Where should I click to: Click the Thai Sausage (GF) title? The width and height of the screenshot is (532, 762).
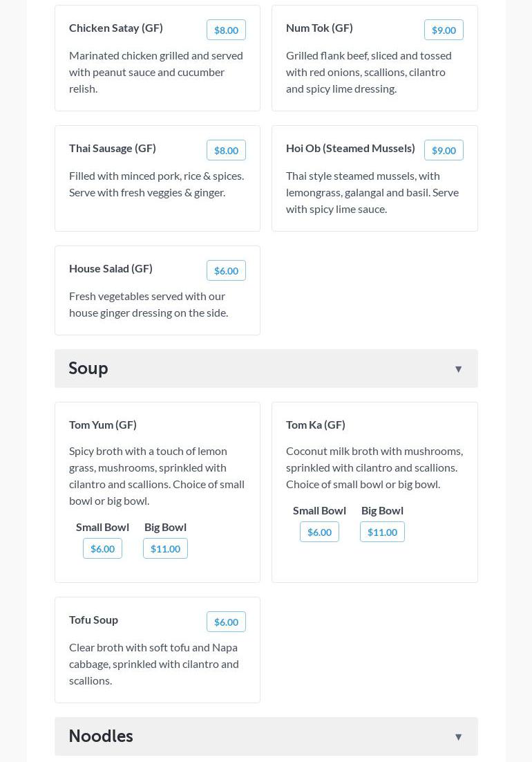pyautogui.click(x=113, y=148)
